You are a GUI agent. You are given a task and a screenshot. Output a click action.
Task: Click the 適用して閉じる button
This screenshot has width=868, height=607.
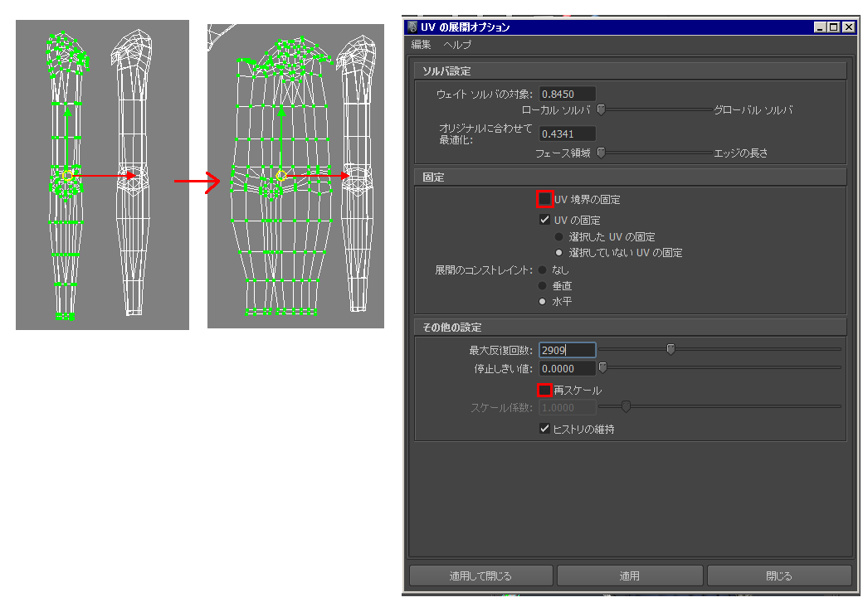coord(481,575)
